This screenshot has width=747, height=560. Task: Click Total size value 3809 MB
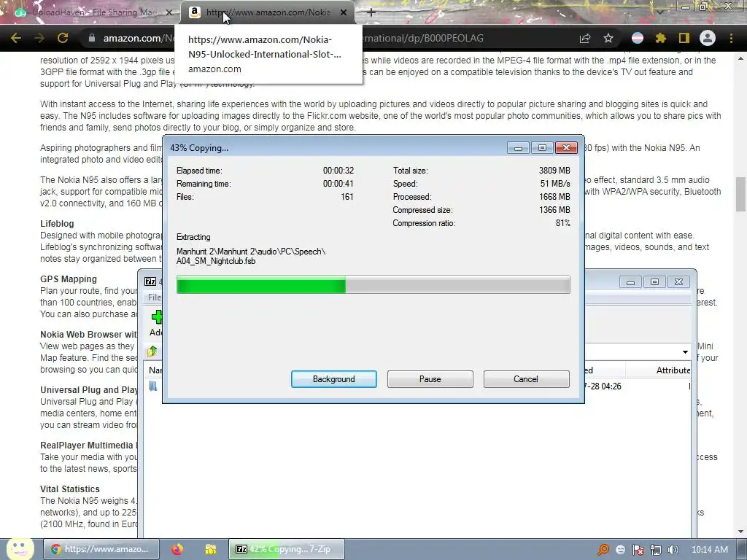pos(554,171)
